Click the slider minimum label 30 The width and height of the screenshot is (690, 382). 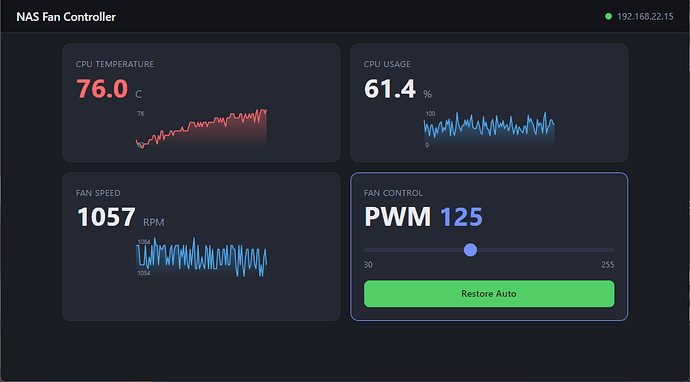point(368,265)
